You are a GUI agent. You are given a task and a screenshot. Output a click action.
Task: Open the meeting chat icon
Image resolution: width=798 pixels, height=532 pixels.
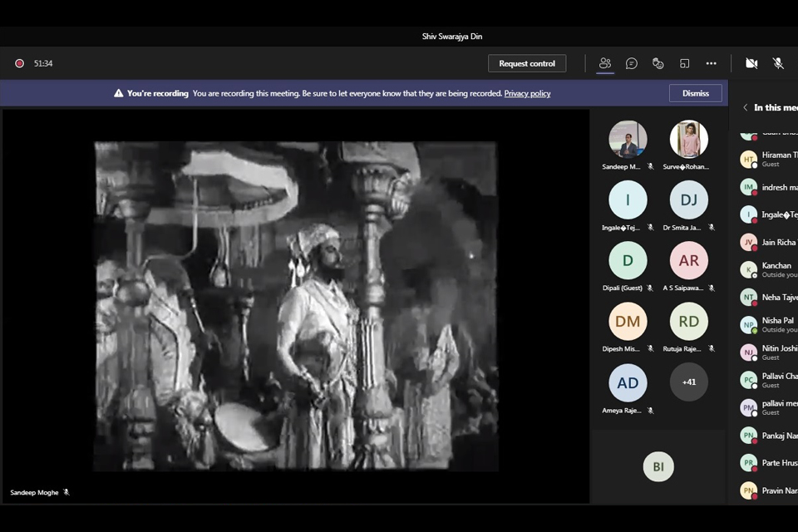point(632,64)
